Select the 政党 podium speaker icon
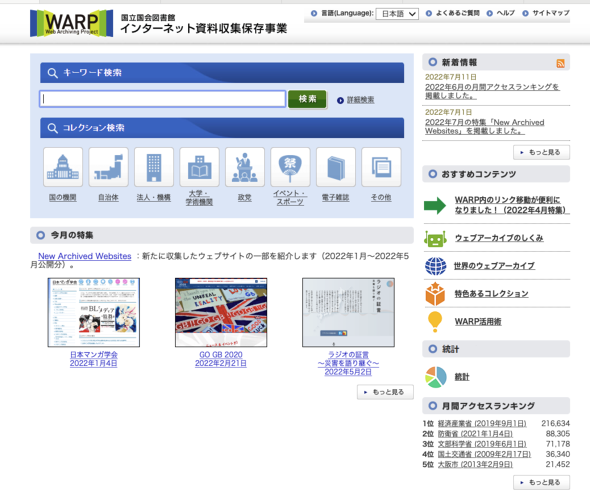590x500 pixels. tap(245, 167)
